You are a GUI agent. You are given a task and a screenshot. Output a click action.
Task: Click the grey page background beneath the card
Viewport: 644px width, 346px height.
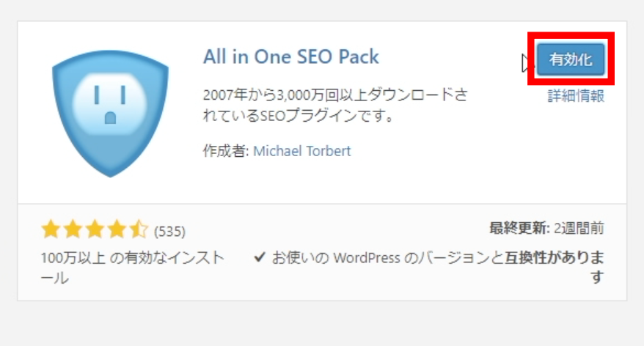(322, 324)
